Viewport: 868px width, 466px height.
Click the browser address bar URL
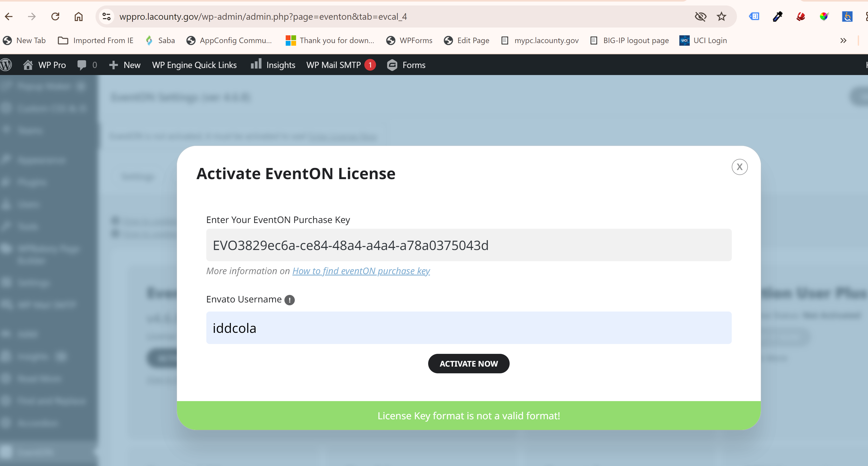263,17
